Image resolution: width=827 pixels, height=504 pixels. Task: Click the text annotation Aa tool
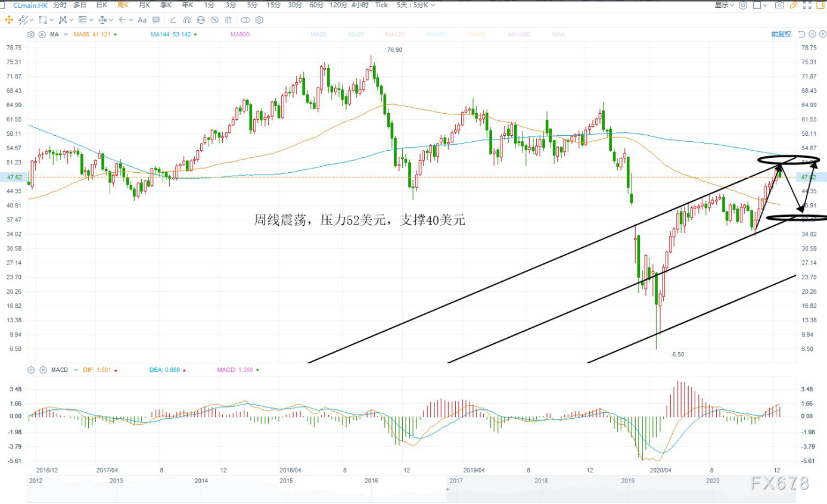(142, 20)
